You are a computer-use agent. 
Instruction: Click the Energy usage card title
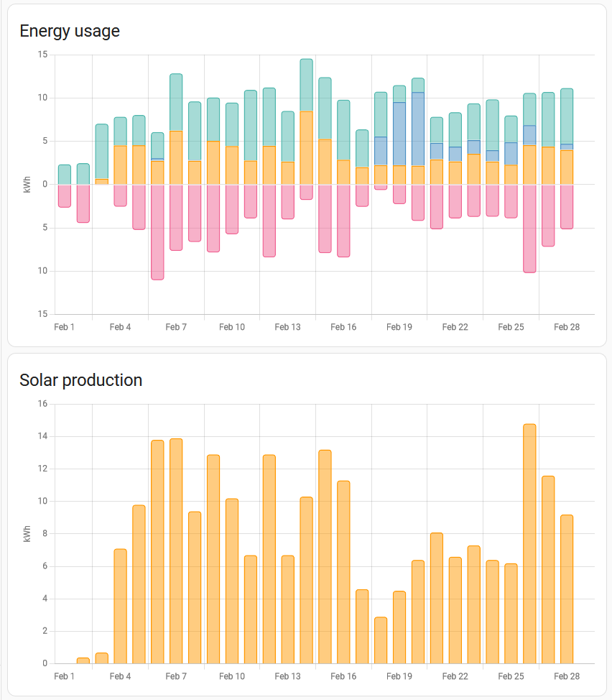70,31
